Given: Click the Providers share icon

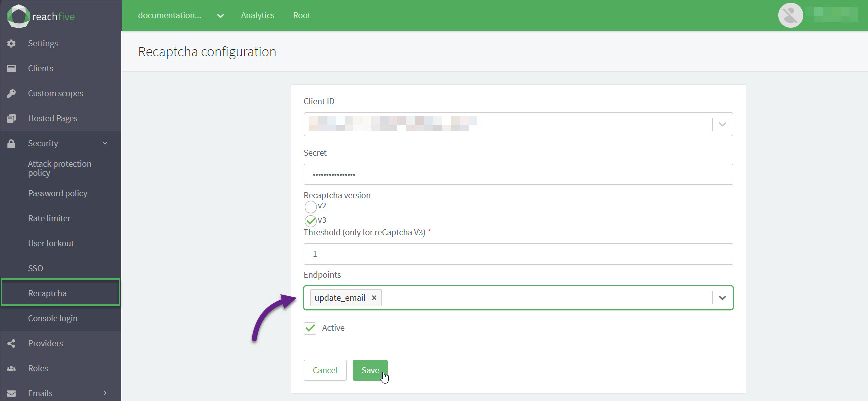Looking at the screenshot, I should click(11, 343).
